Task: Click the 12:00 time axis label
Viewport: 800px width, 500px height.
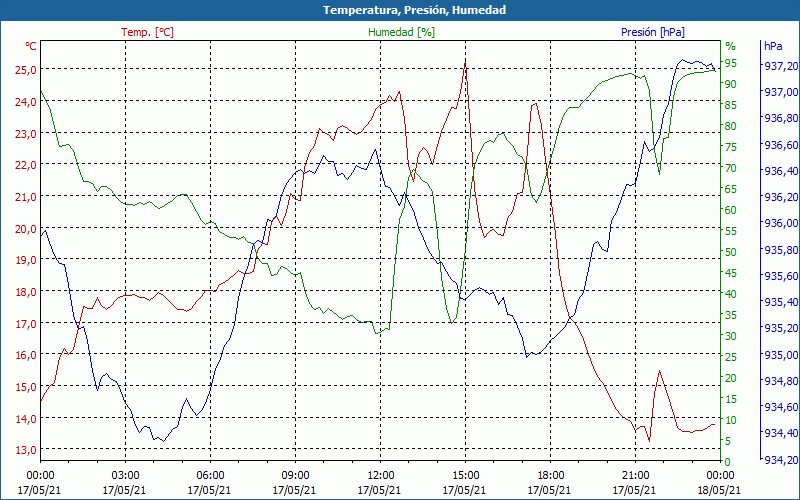Action: (380, 476)
